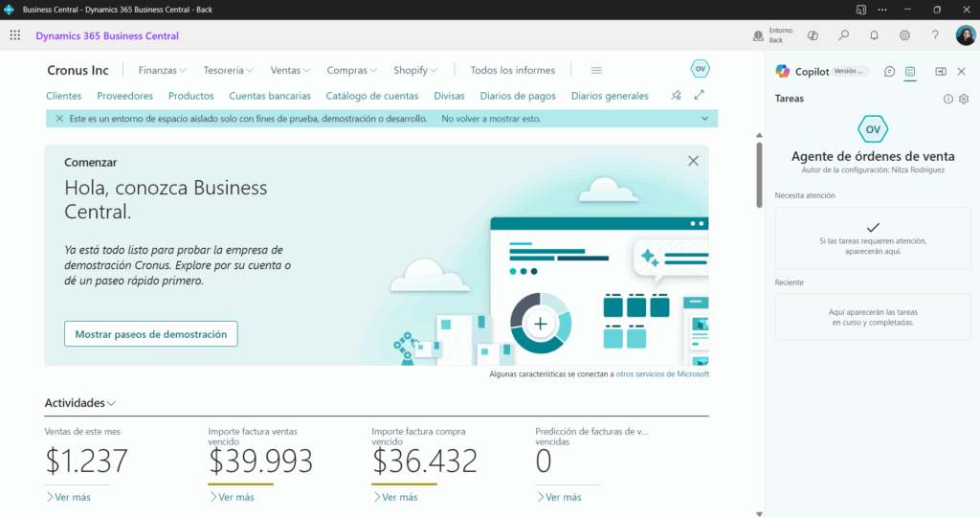The height and width of the screenshot is (518, 980).
Task: Select the Copilot tasks list icon
Action: tap(910, 71)
